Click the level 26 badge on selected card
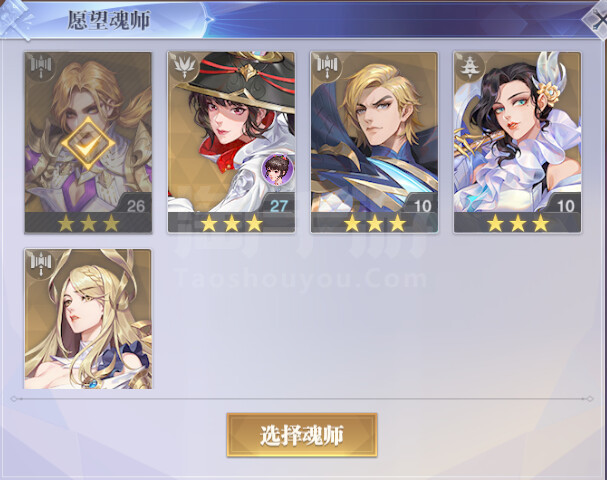 coord(136,206)
